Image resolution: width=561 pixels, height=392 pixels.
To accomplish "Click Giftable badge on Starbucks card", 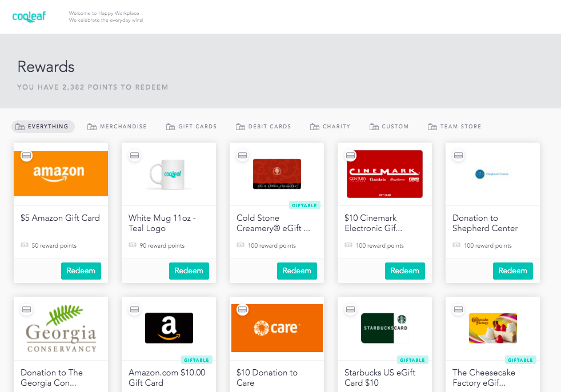I will tap(412, 360).
